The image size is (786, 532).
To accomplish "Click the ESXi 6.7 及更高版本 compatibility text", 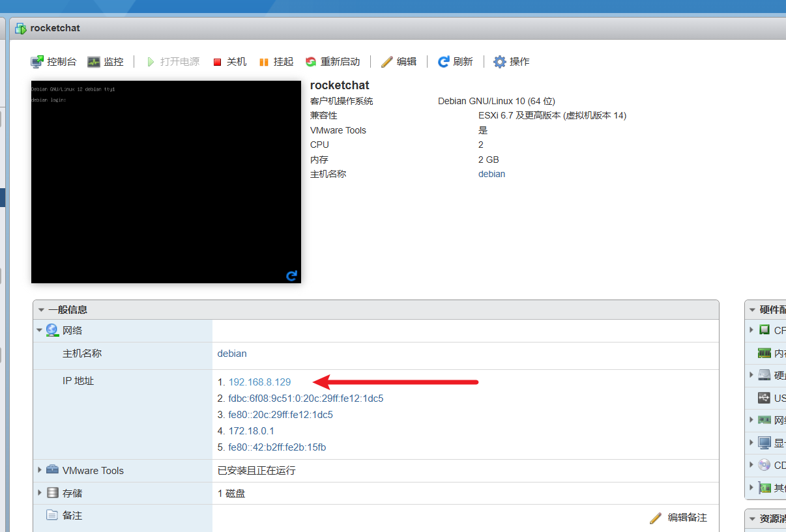I will 553,115.
